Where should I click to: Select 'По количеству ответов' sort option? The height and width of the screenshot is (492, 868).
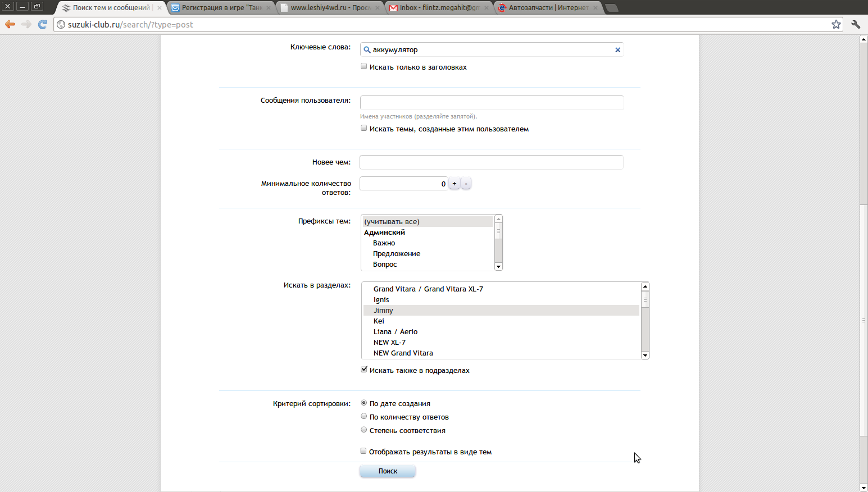tap(364, 417)
